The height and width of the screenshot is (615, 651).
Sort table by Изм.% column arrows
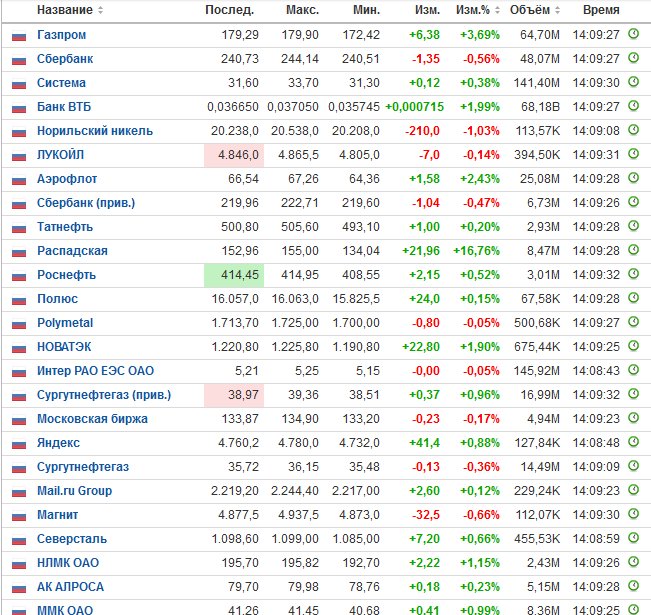point(497,10)
